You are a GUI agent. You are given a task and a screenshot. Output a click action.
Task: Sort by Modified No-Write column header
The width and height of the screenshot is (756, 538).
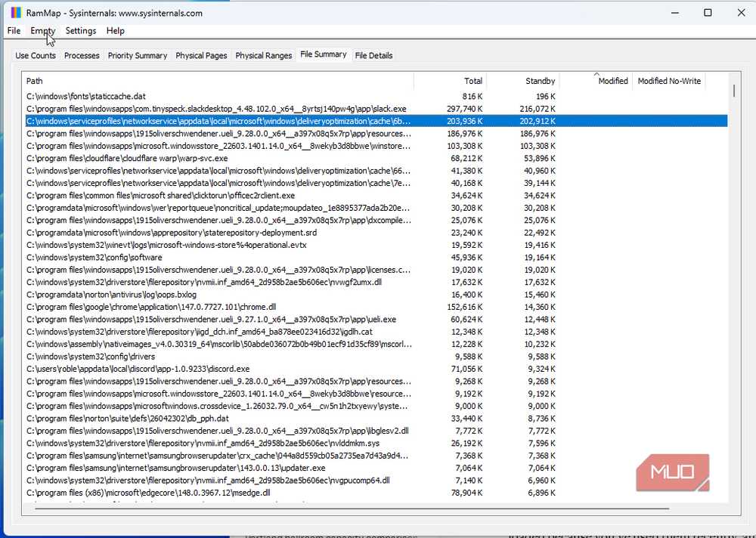click(x=669, y=81)
